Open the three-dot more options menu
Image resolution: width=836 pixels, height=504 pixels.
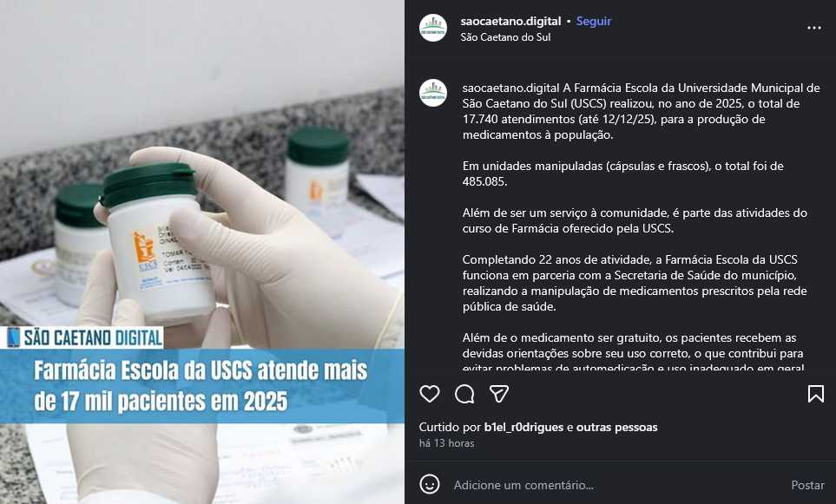pos(813,28)
